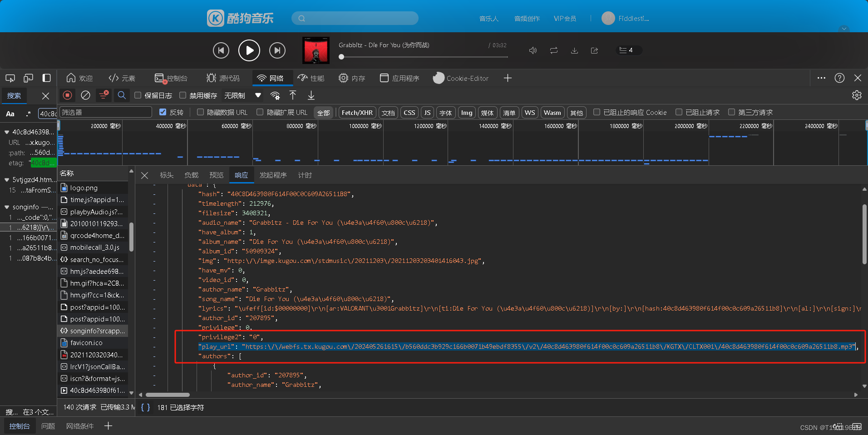The height and width of the screenshot is (435, 868).
Task: Open the VIP会员 link
Action: 565,19
